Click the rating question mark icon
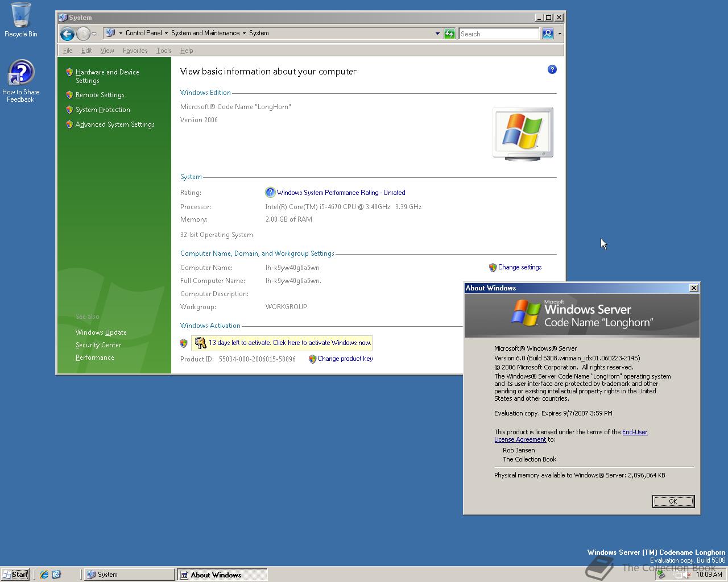 (x=270, y=193)
